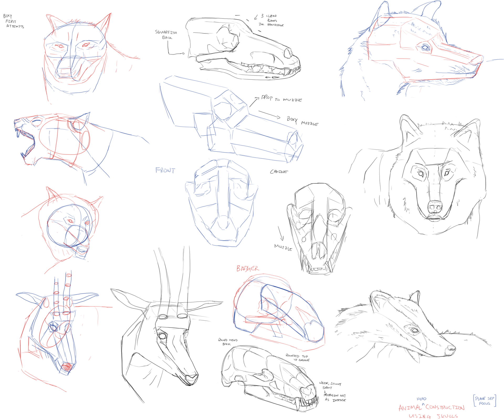The width and height of the screenshot is (504, 420).
Task: Click the 'Boxy First Attempts' note
Action: (x=13, y=21)
